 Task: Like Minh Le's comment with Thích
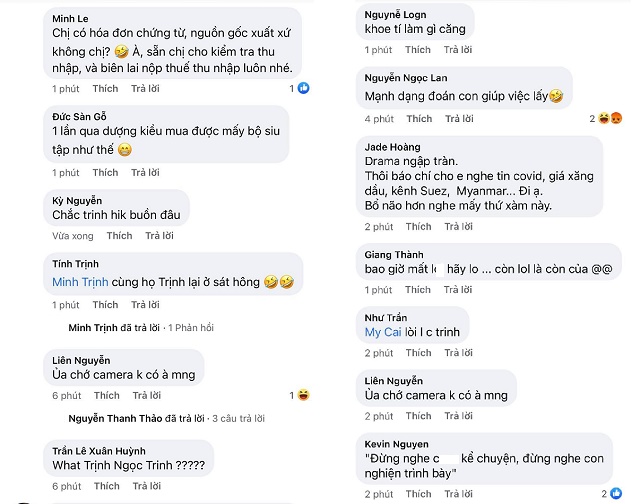pyautogui.click(x=105, y=89)
